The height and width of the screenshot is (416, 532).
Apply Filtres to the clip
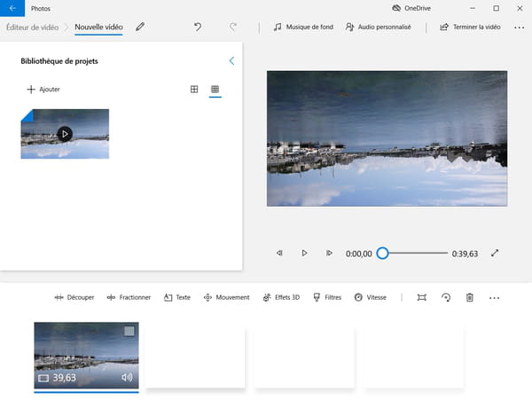pyautogui.click(x=327, y=297)
